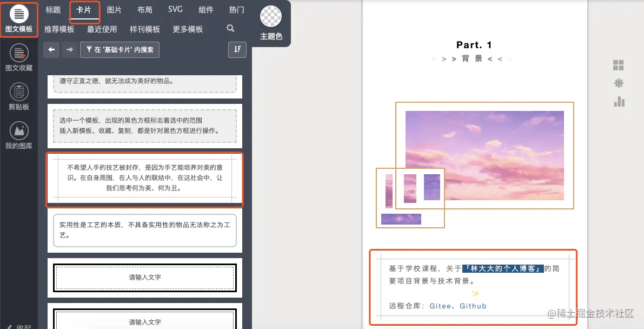Open the Github repository link
The height and width of the screenshot is (329, 644).
(x=473, y=306)
